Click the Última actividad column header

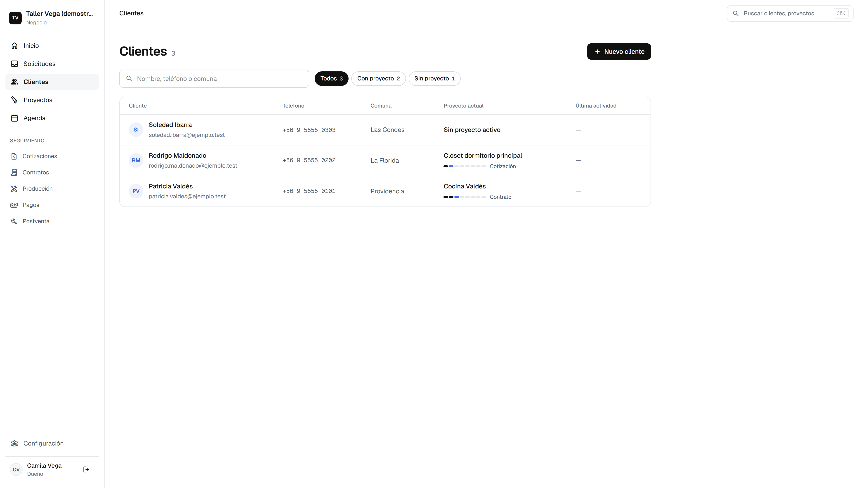tap(596, 106)
